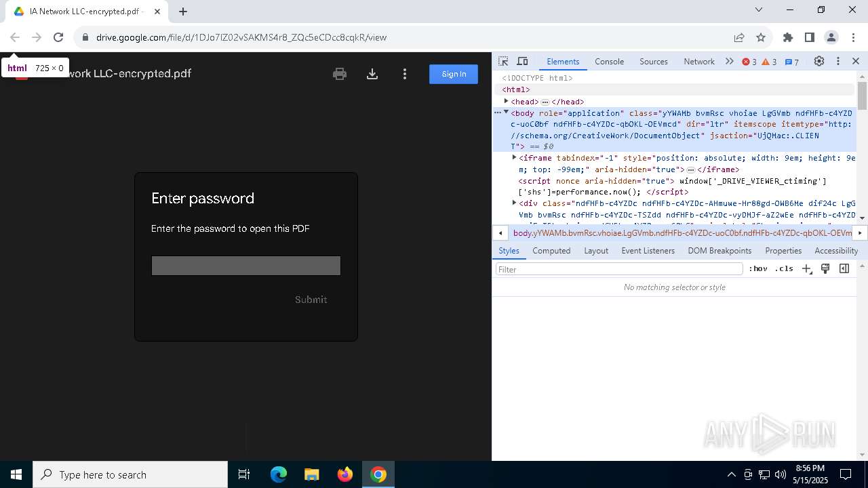Open Windows Start menu
868x488 pixels.
point(16,474)
